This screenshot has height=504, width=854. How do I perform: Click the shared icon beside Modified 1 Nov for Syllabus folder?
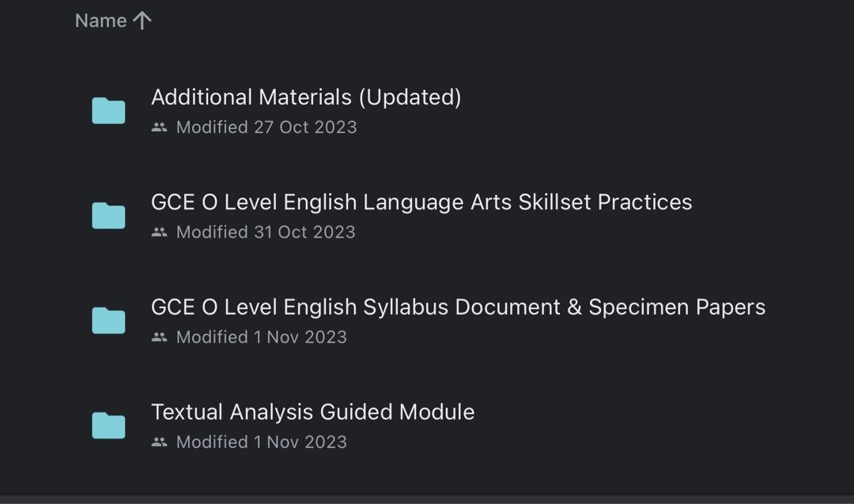coord(158,337)
